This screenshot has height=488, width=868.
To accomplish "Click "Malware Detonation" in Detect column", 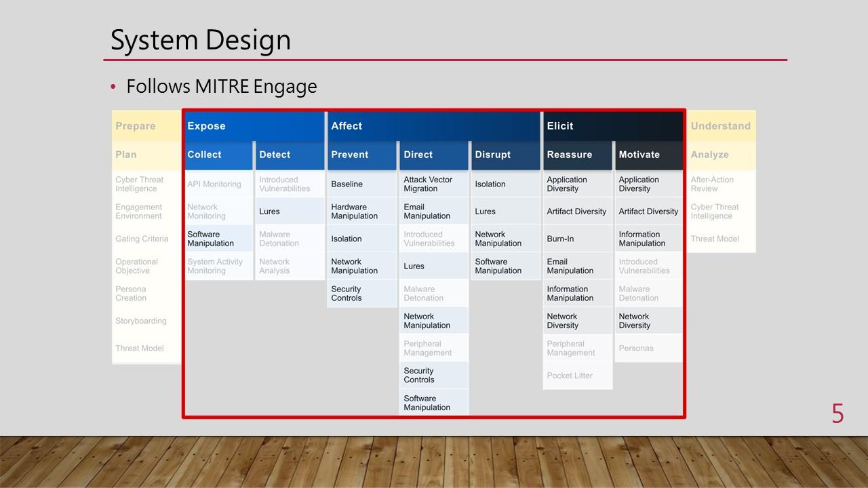I will [x=290, y=239].
